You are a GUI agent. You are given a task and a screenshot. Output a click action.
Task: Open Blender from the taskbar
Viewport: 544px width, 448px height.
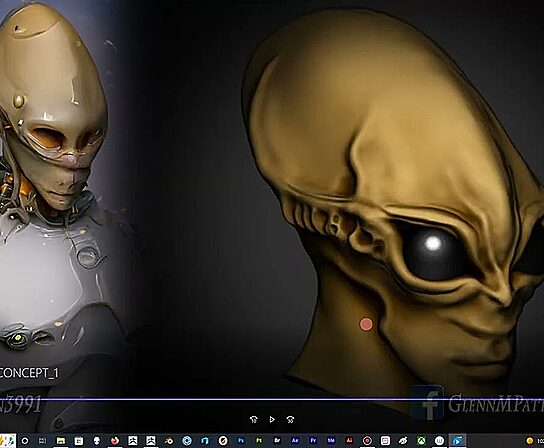click(x=169, y=441)
